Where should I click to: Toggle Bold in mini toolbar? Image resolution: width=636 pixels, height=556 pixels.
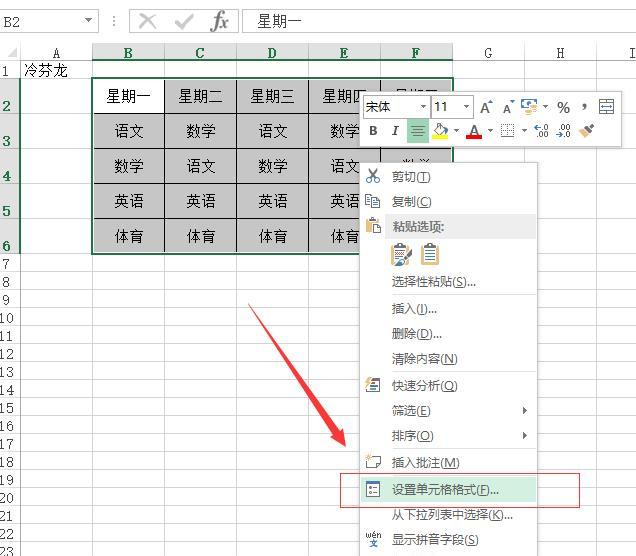click(373, 131)
